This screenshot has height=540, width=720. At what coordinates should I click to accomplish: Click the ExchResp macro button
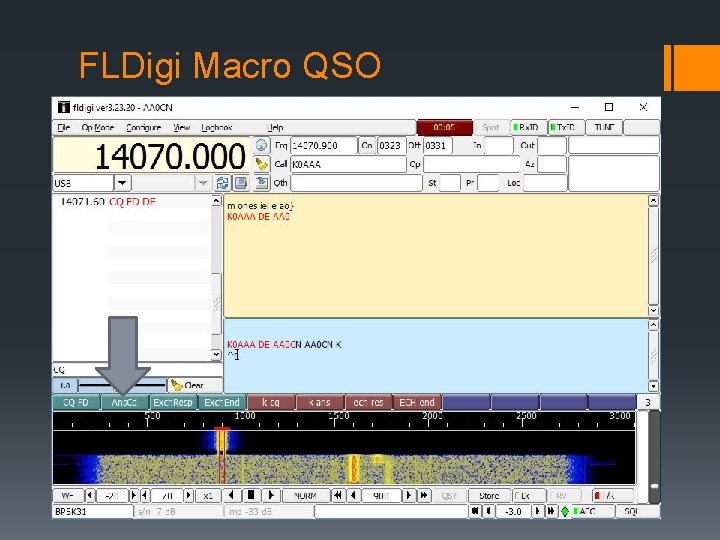point(173,402)
